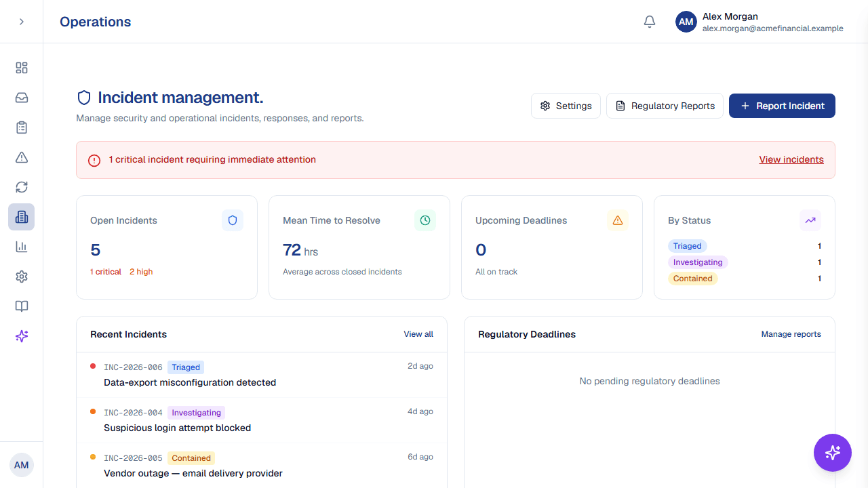
Task: Follow the View incidents link
Action: pos(791,160)
